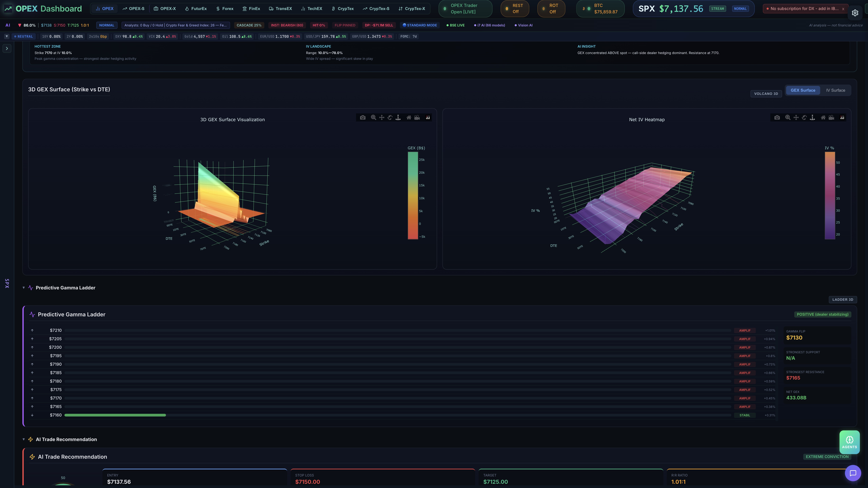This screenshot has width=868, height=488.
Task: Download snapshot of 3D GEX Surface plot
Action: (x=363, y=118)
